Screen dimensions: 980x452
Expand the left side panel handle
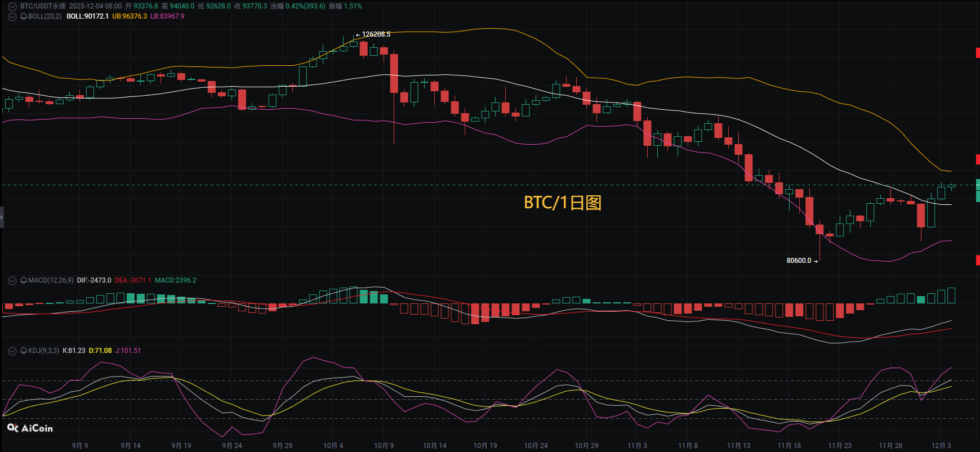pos(2,217)
